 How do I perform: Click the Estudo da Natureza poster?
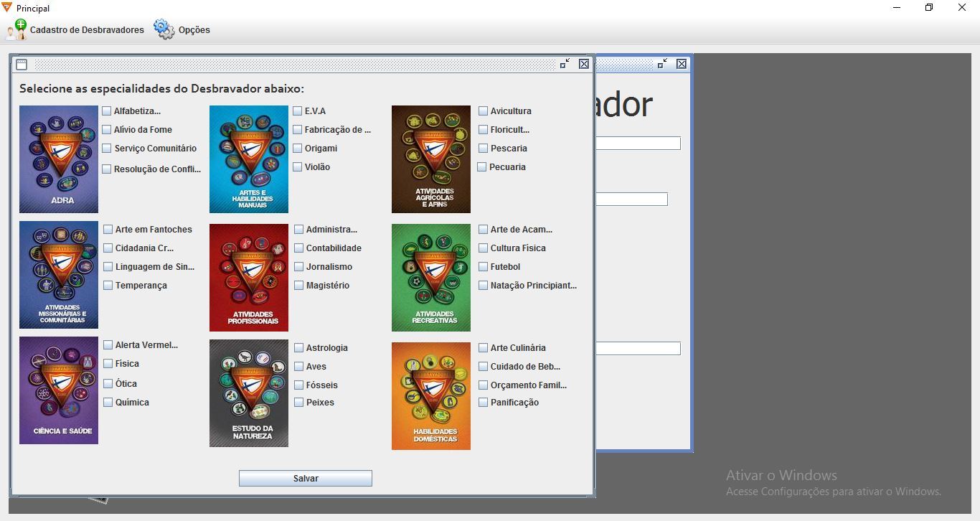click(249, 393)
